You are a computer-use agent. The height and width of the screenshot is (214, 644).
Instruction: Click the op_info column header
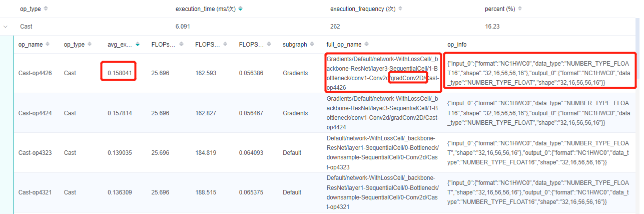coord(457,45)
